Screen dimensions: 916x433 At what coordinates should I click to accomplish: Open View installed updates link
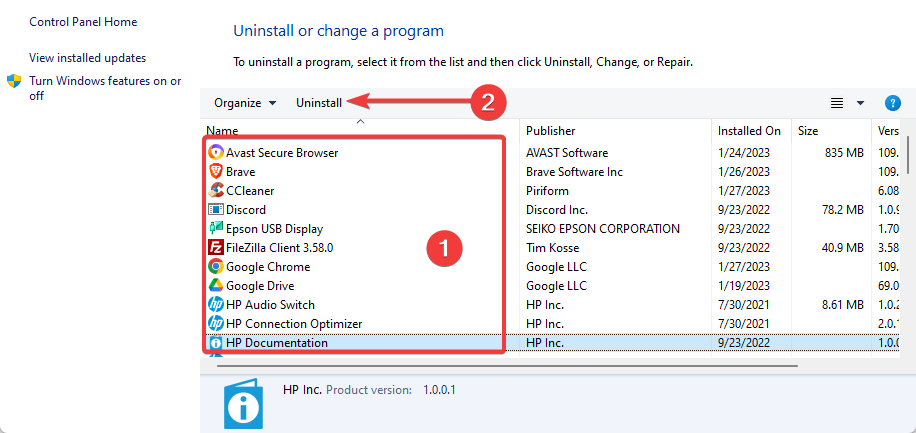[88, 58]
